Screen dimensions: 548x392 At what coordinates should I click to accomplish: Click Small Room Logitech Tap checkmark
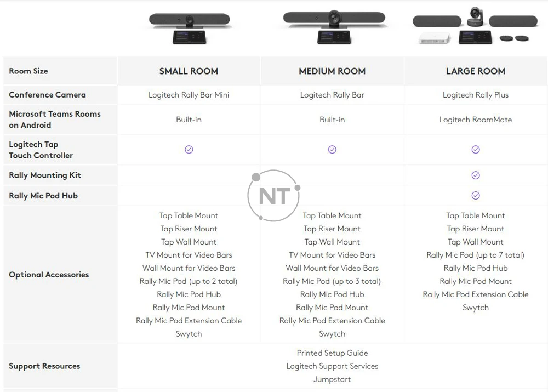[189, 150]
